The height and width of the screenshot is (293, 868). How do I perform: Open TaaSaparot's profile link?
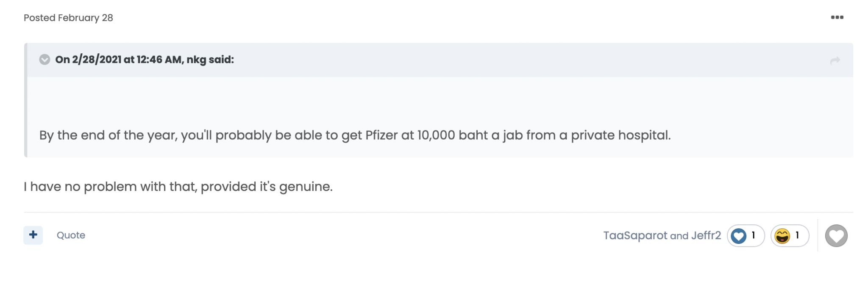pyautogui.click(x=635, y=235)
